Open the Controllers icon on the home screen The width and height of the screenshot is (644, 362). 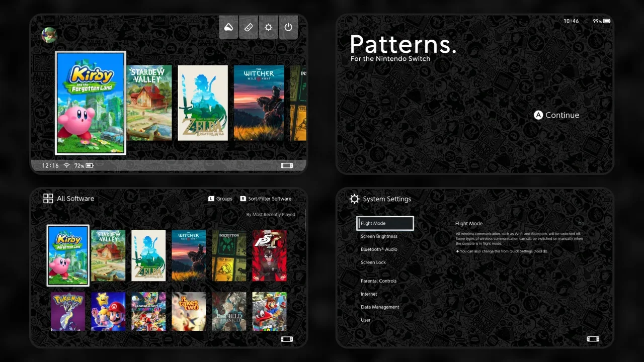249,27
